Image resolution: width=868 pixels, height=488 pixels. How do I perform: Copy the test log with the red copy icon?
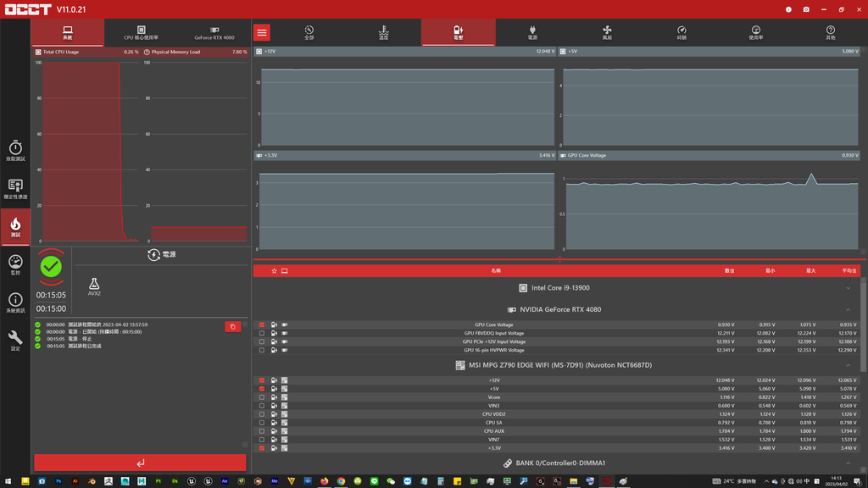click(x=232, y=327)
